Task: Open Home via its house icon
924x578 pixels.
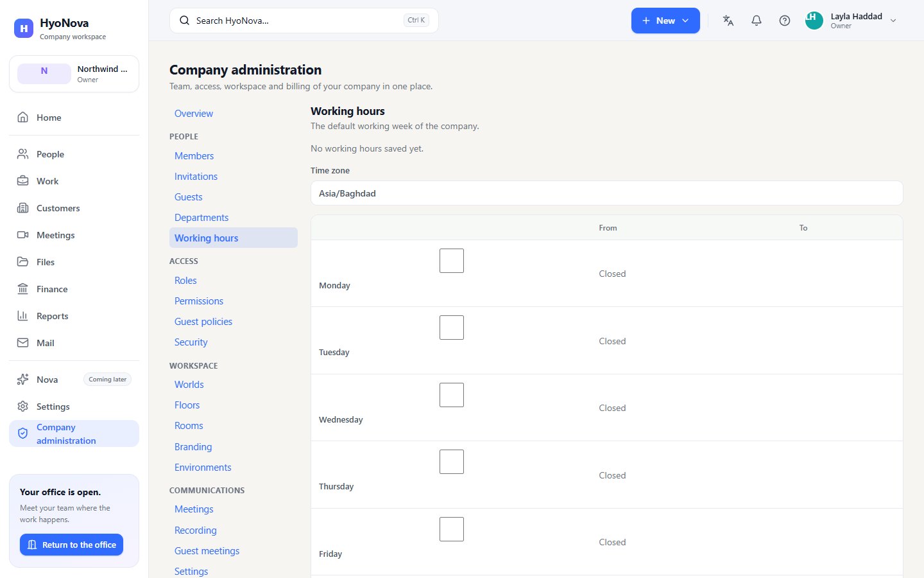Action: [x=23, y=117]
